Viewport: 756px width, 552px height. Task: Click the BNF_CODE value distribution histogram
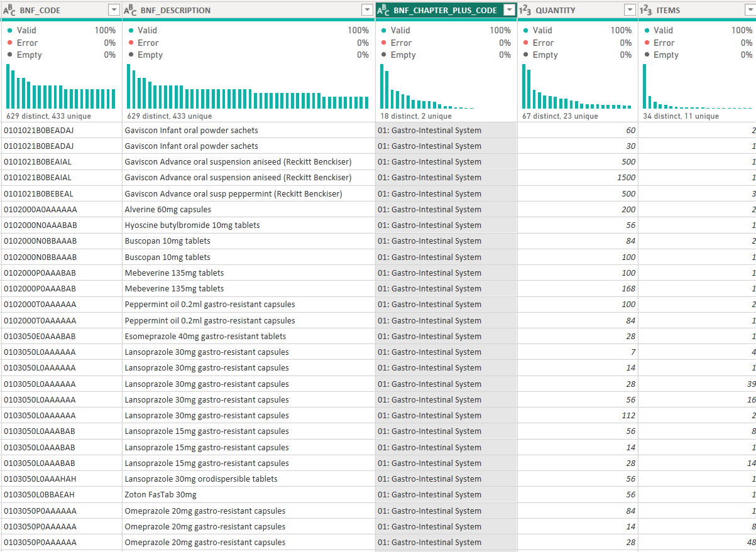click(61, 87)
